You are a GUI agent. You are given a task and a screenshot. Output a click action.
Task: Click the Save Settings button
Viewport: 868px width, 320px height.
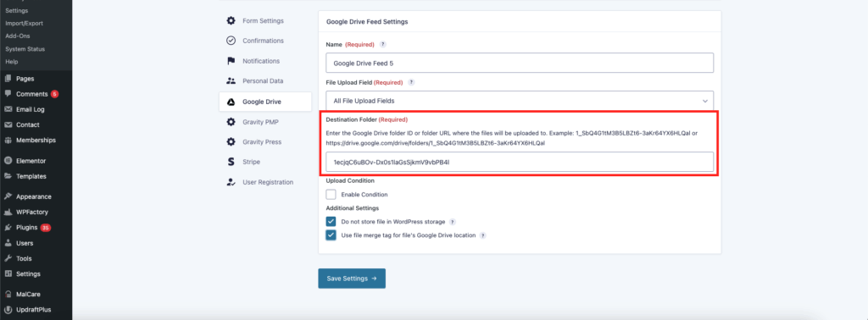(352, 279)
